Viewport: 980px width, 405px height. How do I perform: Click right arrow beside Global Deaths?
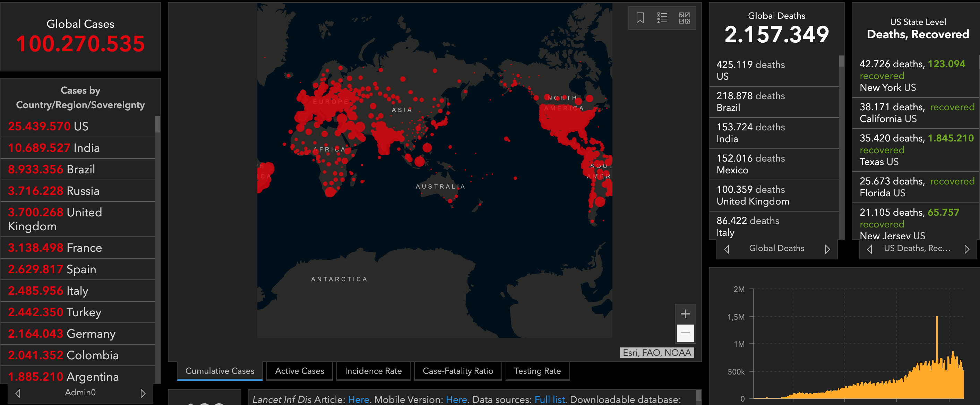coord(827,249)
